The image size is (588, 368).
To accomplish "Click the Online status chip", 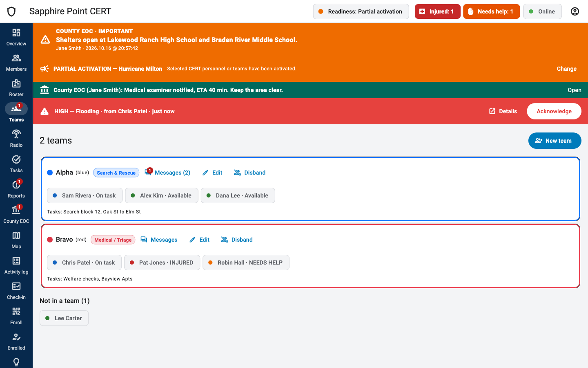I will click(x=542, y=11).
